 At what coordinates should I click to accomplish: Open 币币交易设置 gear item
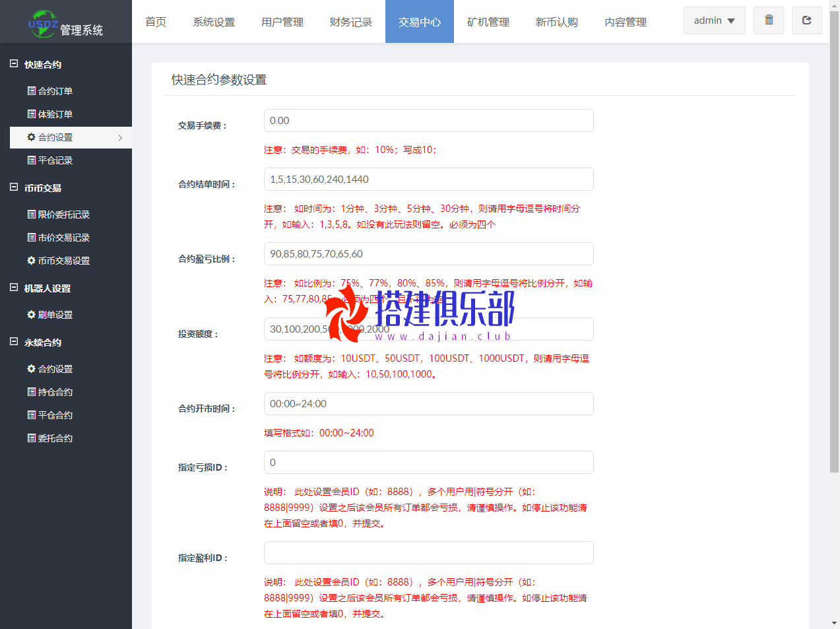coord(63,261)
